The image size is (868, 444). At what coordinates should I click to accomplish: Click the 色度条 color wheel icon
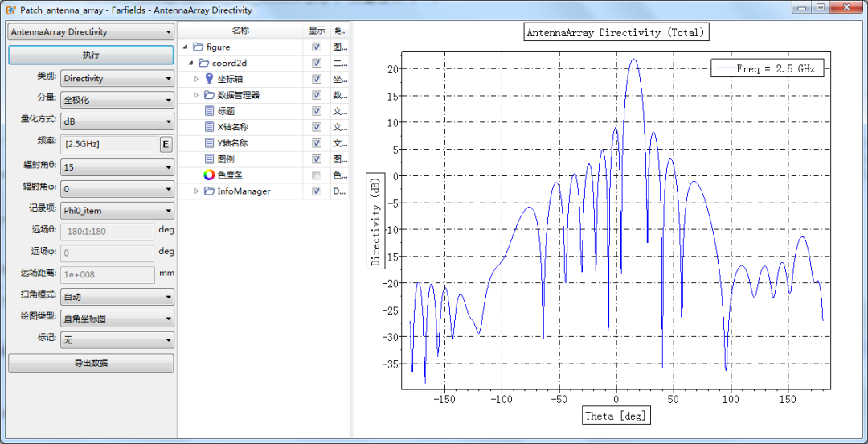point(209,175)
